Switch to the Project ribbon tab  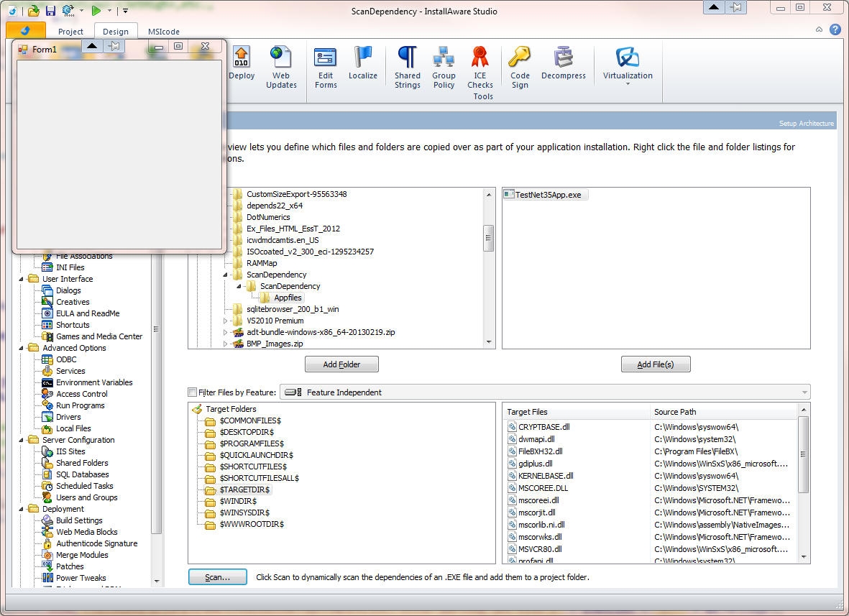[x=70, y=32]
